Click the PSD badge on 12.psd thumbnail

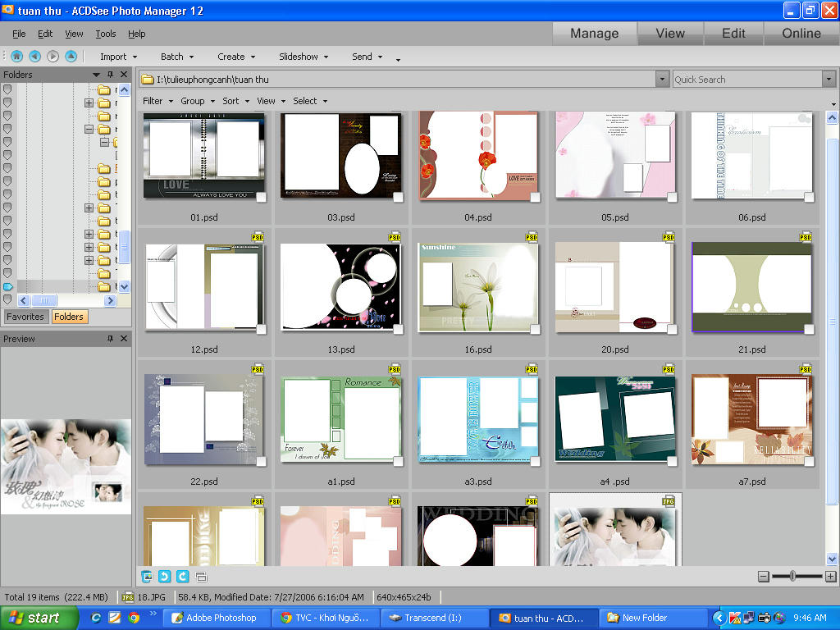point(257,237)
